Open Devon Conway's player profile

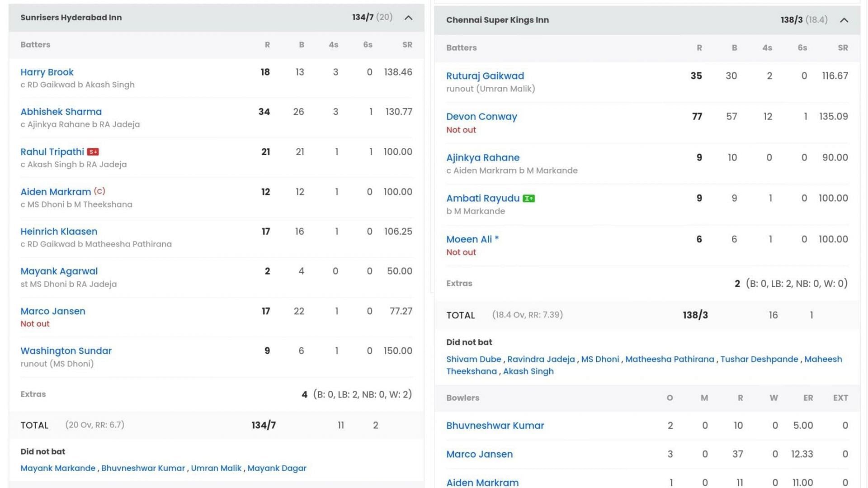click(481, 117)
